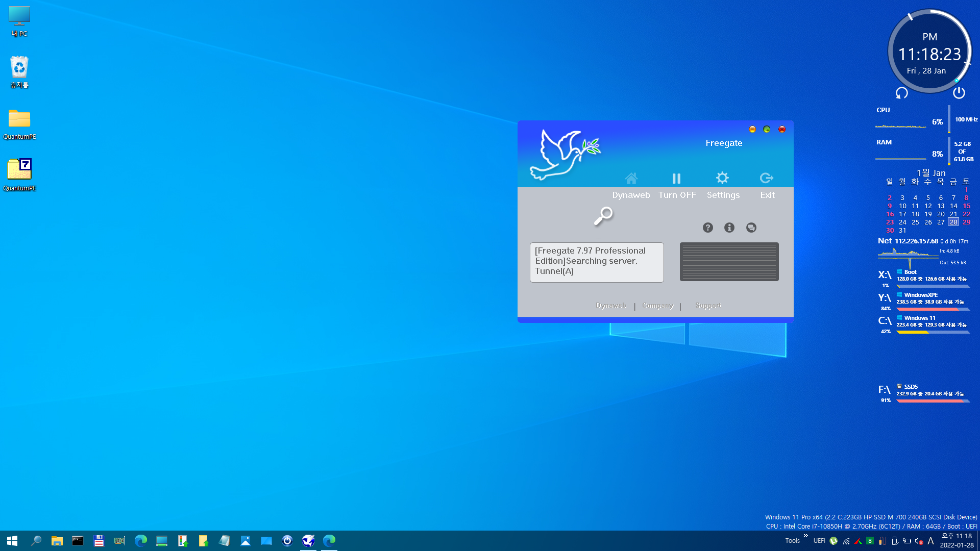Open the Windows Start button
Viewport: 980px width, 551px height.
click(12, 541)
